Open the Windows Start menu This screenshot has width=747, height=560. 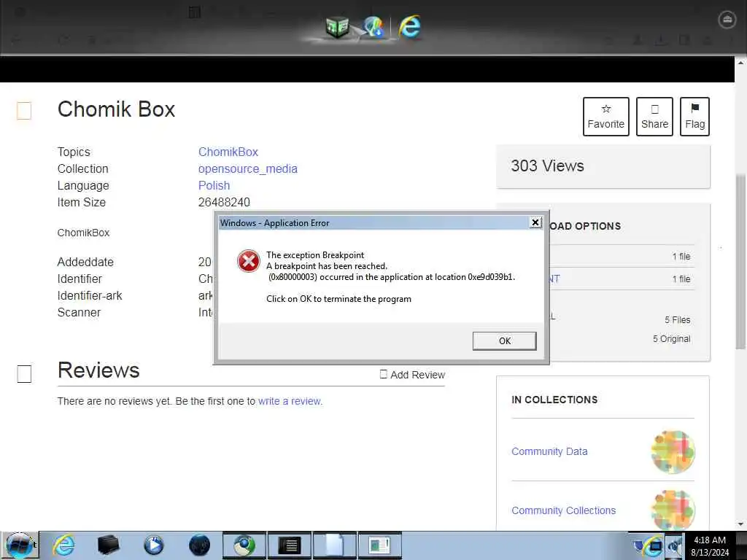(x=20, y=545)
